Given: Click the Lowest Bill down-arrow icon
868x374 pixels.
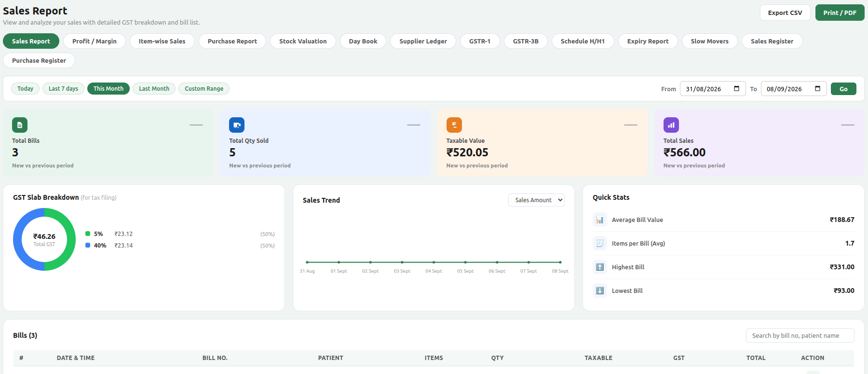Looking at the screenshot, I should point(600,291).
